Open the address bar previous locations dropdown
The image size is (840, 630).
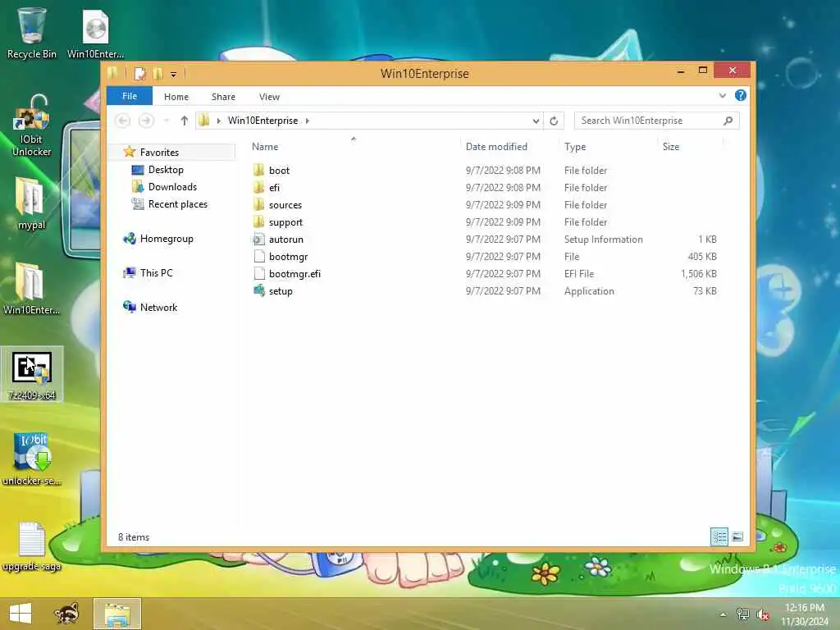[x=535, y=121]
